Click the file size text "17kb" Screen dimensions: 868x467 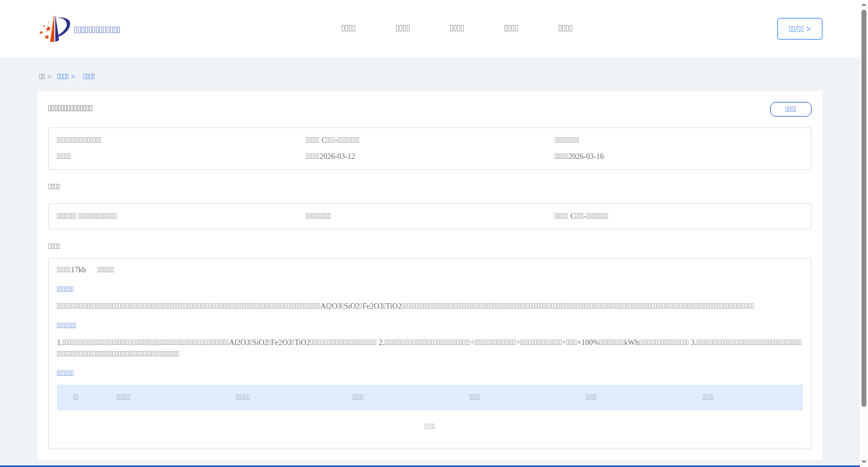point(78,270)
